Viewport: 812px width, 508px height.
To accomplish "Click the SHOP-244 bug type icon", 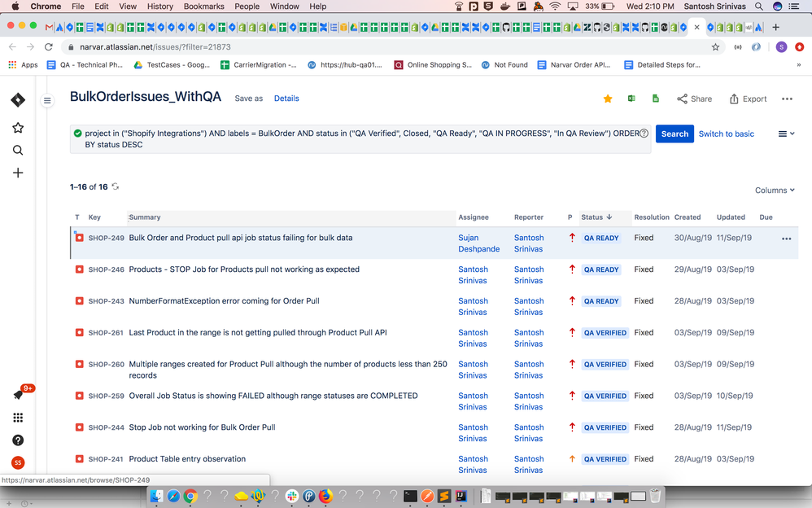I will 79,427.
